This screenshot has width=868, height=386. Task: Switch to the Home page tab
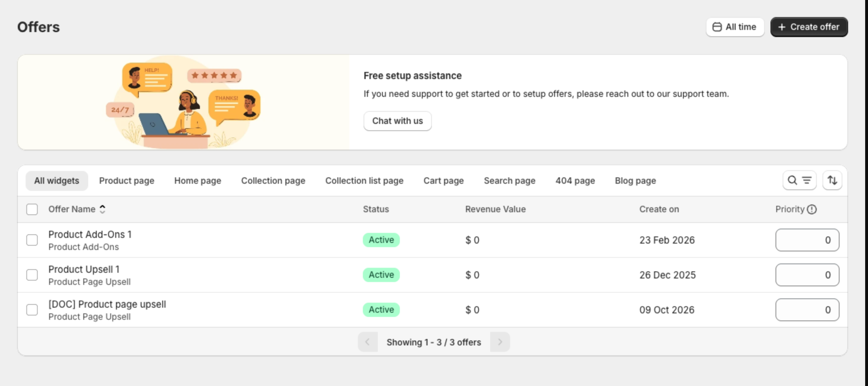point(198,181)
